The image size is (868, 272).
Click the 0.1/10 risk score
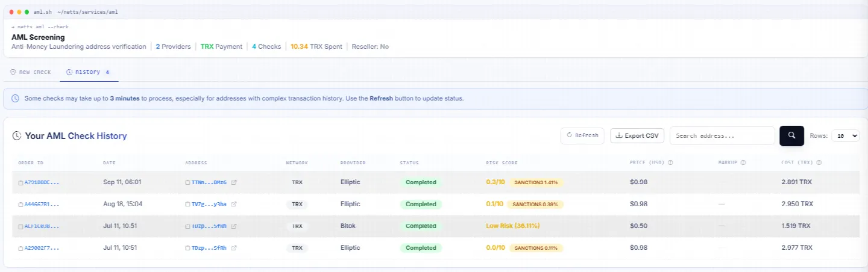495,205
